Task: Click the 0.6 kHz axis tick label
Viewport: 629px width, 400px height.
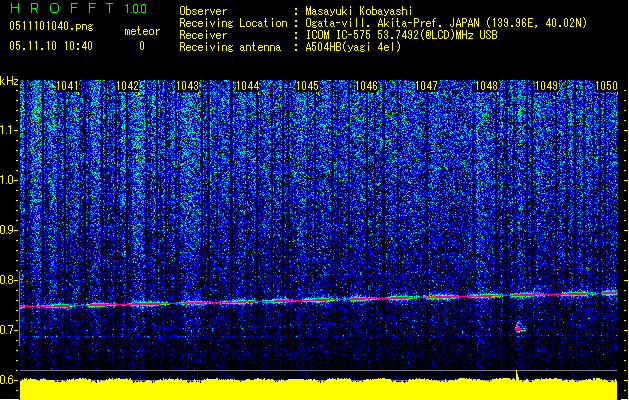Action: click(9, 380)
